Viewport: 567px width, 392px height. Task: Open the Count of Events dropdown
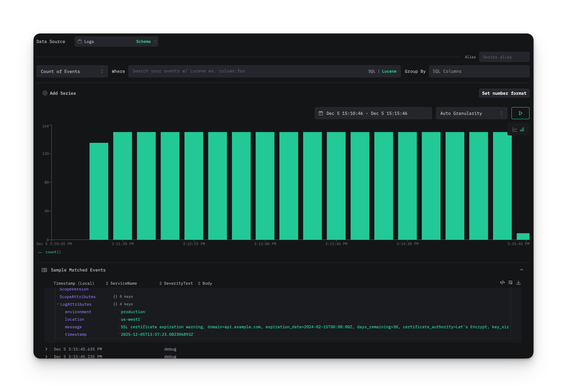72,71
